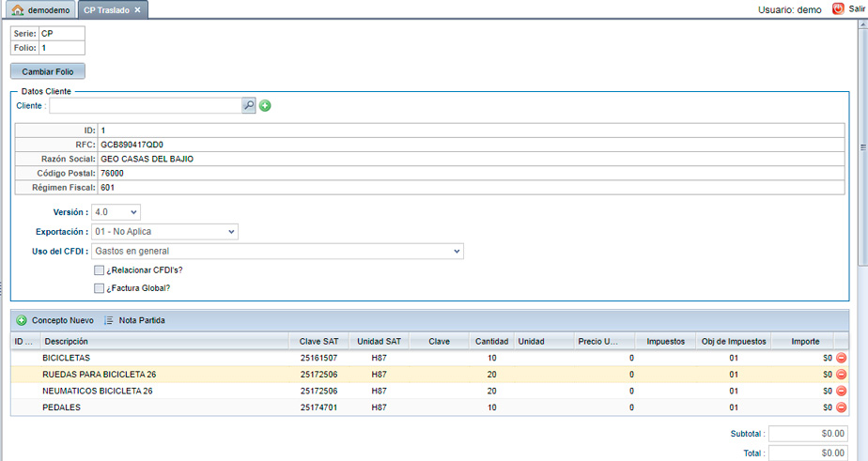The width and height of the screenshot is (868, 461).
Task: Click quantity 20 in NEUMATICOS BICICLETA 26 row
Action: coord(491,392)
